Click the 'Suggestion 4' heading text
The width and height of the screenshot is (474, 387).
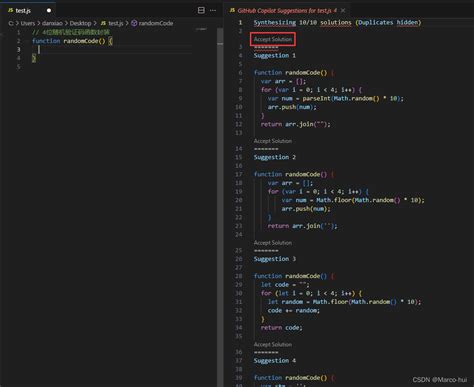point(275,361)
